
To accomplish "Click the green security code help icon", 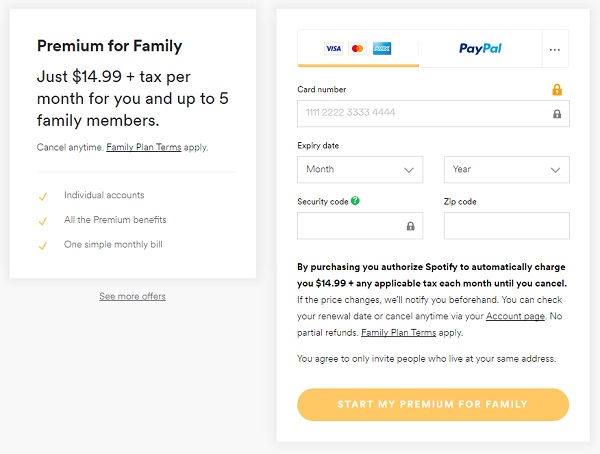I will (356, 201).
